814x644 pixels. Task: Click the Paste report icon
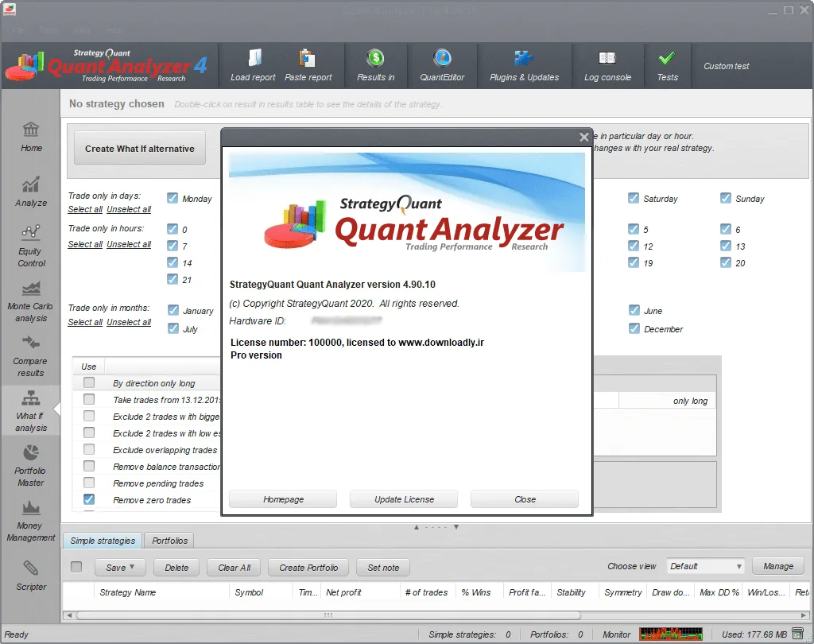tap(308, 58)
